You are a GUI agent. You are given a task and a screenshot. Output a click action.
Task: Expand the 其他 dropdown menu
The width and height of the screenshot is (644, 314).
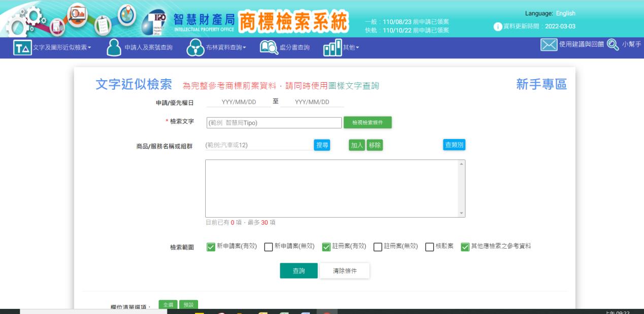[351, 48]
